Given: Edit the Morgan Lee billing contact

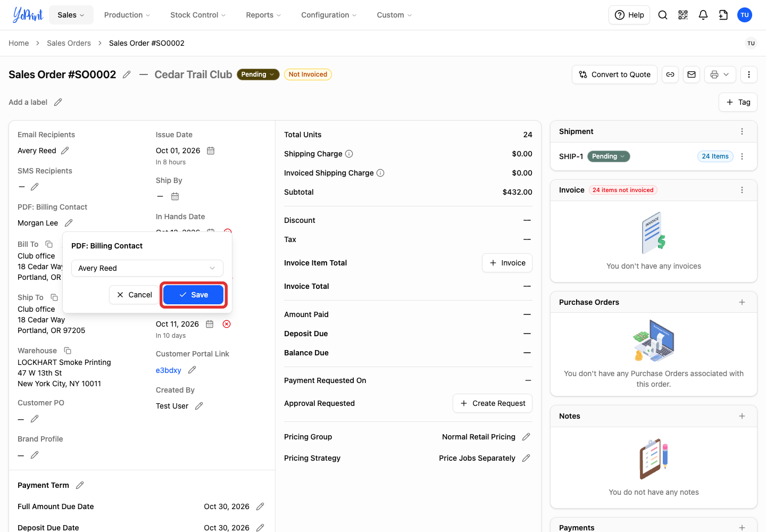Looking at the screenshot, I should 69,223.
